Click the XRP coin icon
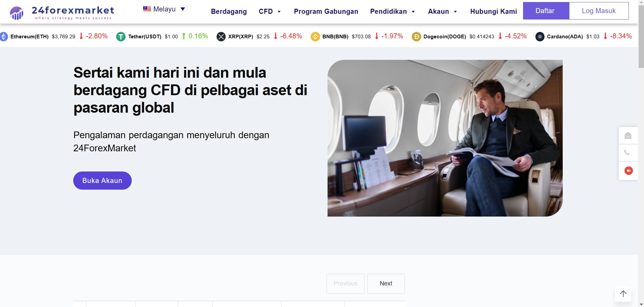The width and height of the screenshot is (644, 307). tap(221, 37)
